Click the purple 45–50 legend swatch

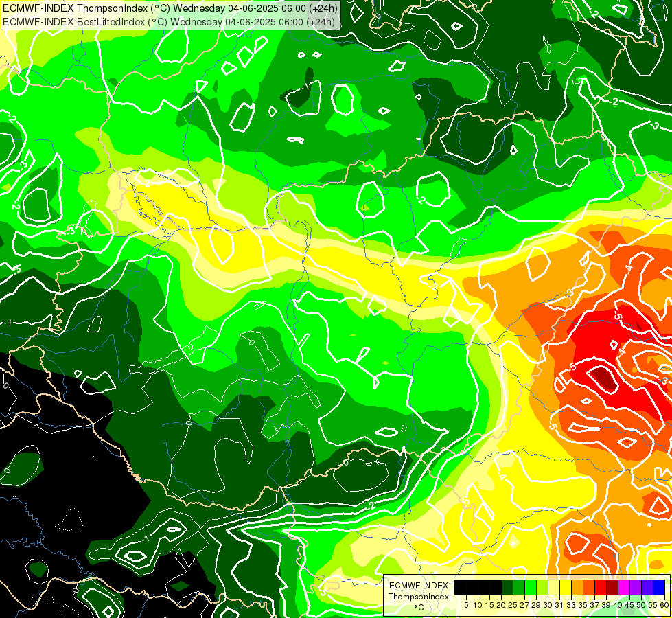pos(636,588)
